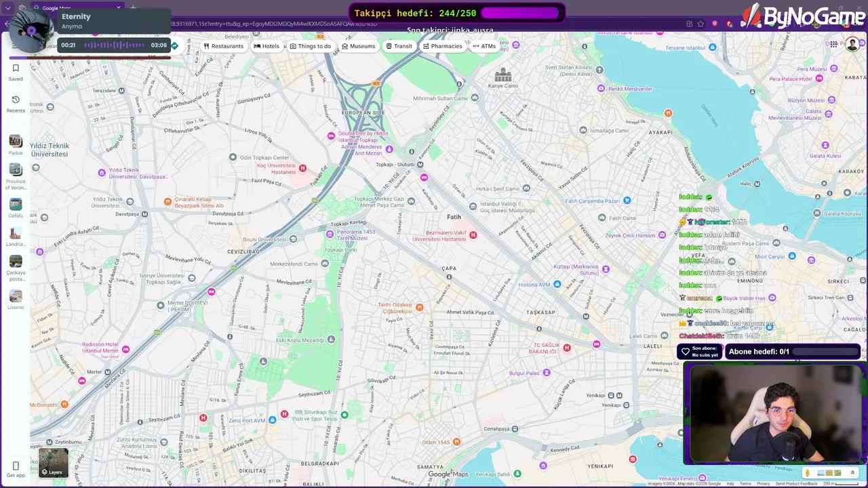Select Koç Üniversitesi Hastanesi hospital pin
Image resolution: width=868 pixels, height=488 pixels.
click(302, 168)
